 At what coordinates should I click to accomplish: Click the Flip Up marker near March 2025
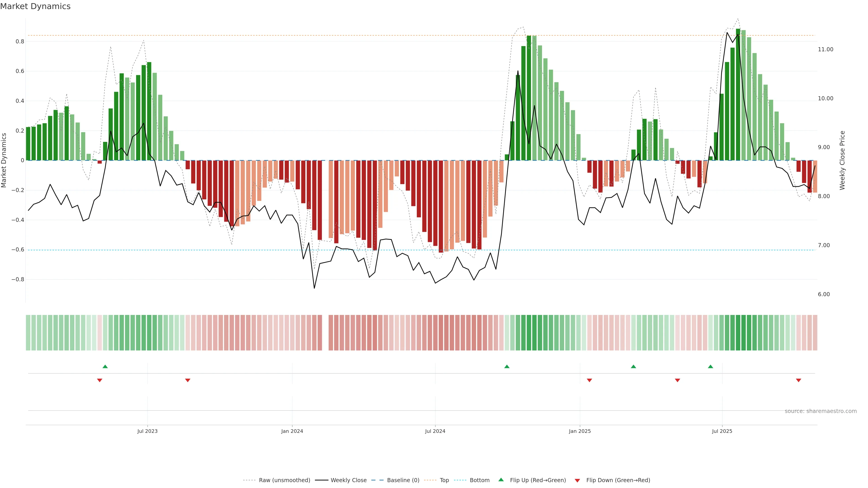(x=633, y=366)
